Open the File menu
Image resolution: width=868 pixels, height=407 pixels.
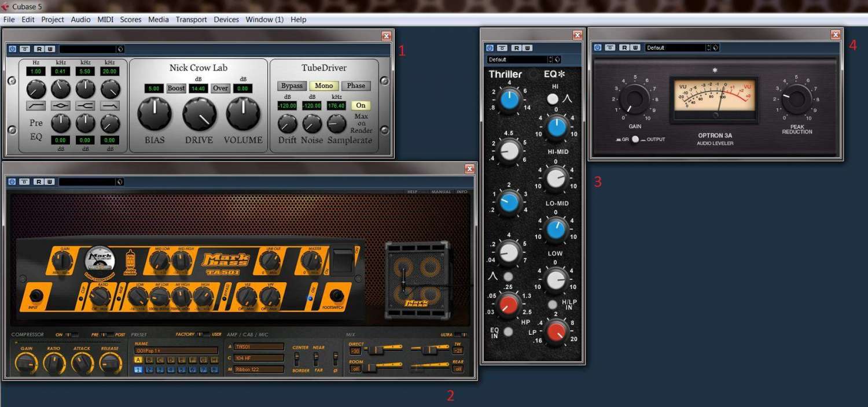(9, 20)
